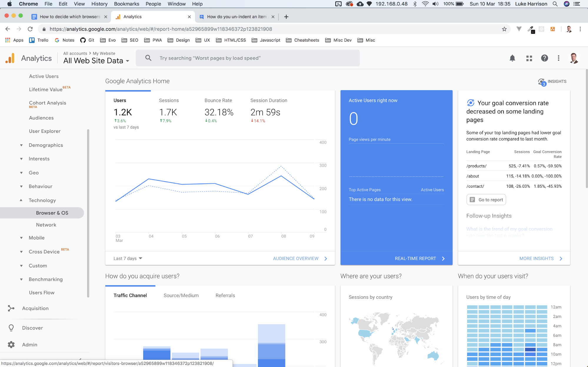
Task: Expand the Benchmarking section
Action: click(x=21, y=279)
